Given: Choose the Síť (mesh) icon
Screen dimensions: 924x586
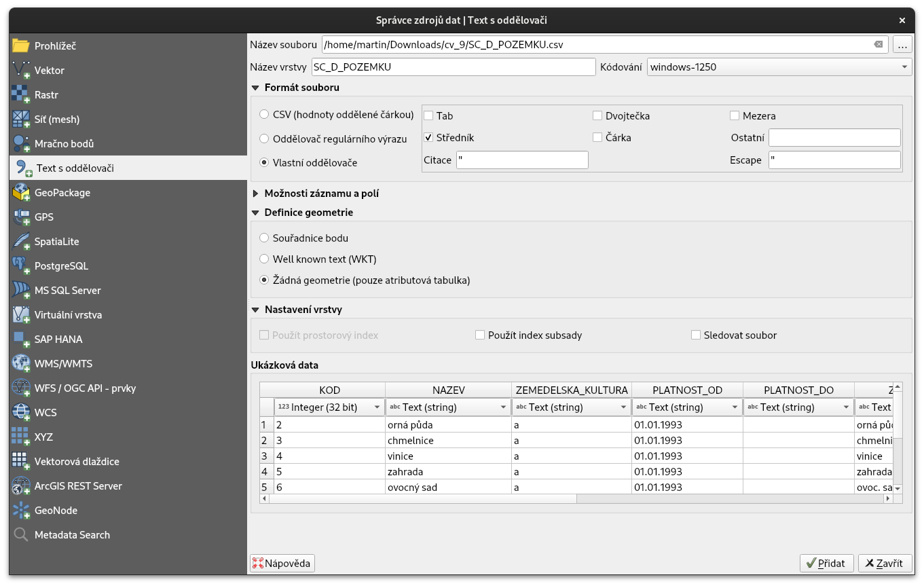Looking at the screenshot, I should coord(21,120).
